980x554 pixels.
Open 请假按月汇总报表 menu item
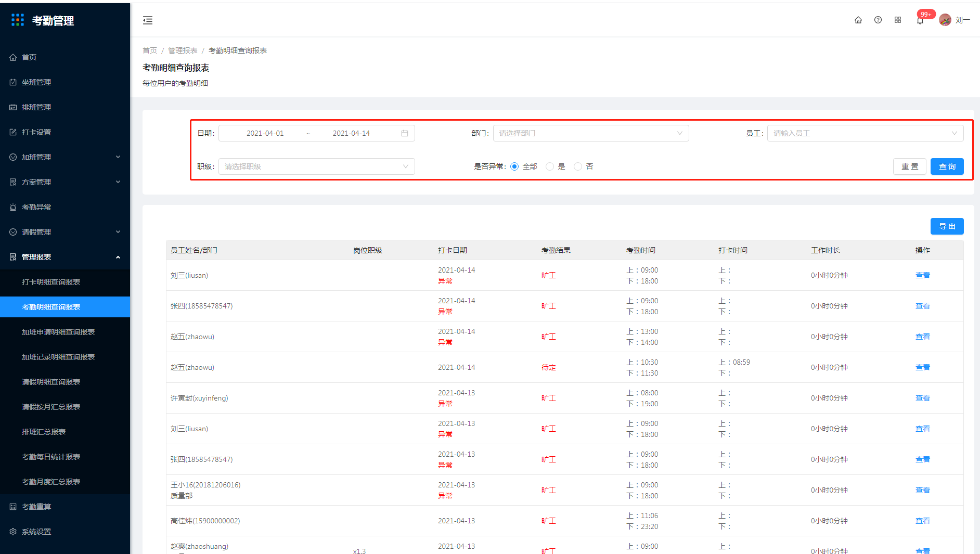(65, 407)
